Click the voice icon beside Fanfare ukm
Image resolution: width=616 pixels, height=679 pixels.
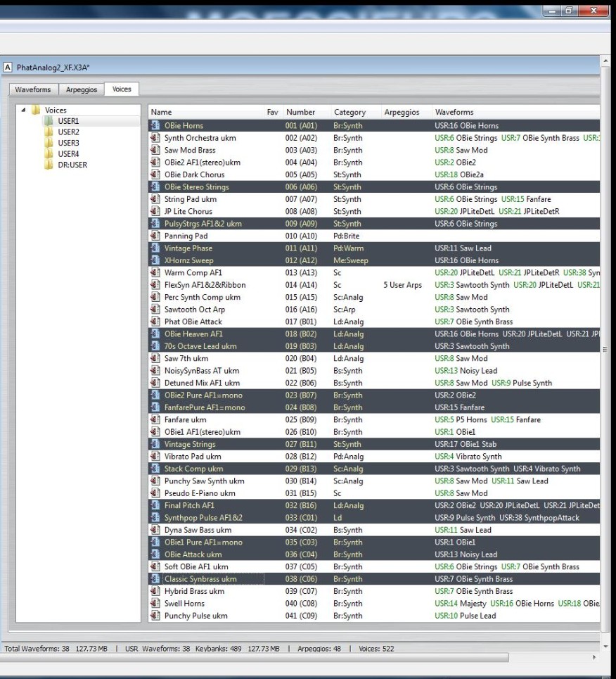pyautogui.click(x=155, y=419)
